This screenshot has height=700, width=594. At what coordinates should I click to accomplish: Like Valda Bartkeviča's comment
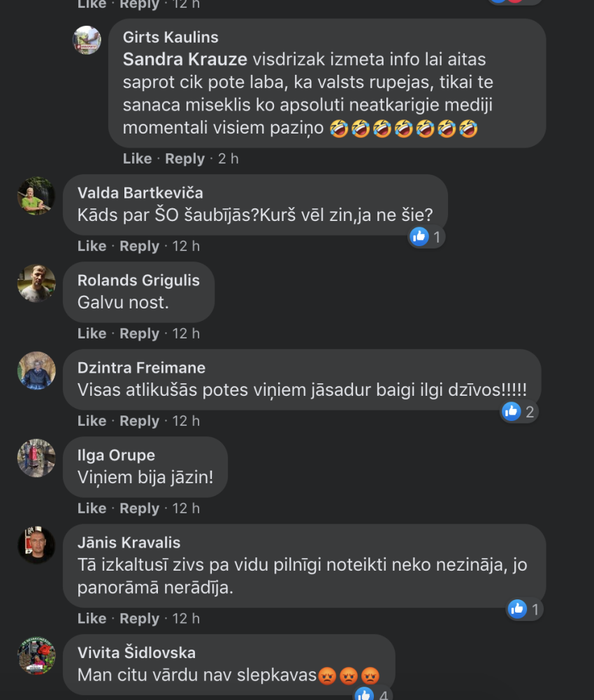pos(92,246)
